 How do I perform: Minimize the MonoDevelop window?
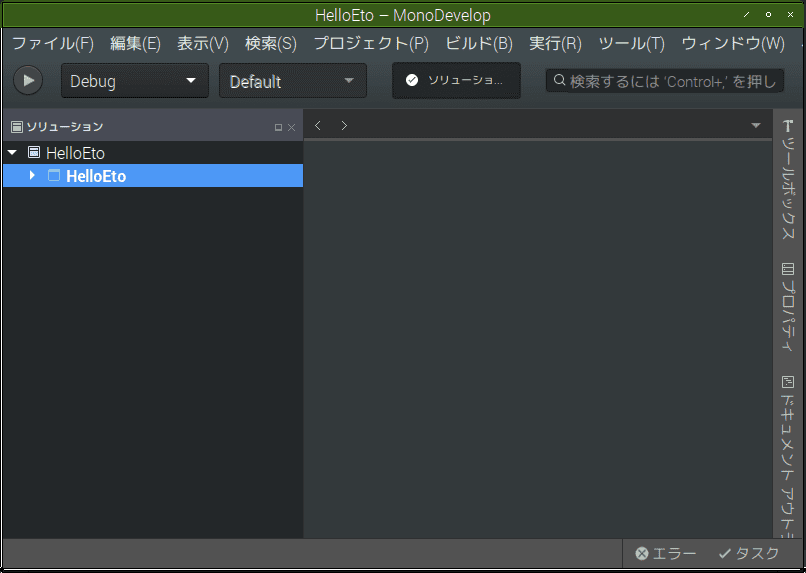click(746, 15)
